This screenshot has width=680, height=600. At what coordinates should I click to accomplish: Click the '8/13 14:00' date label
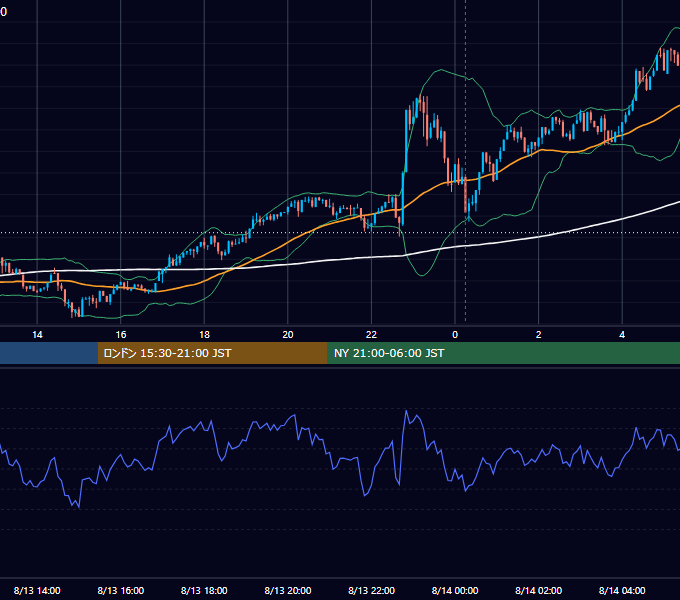37,590
